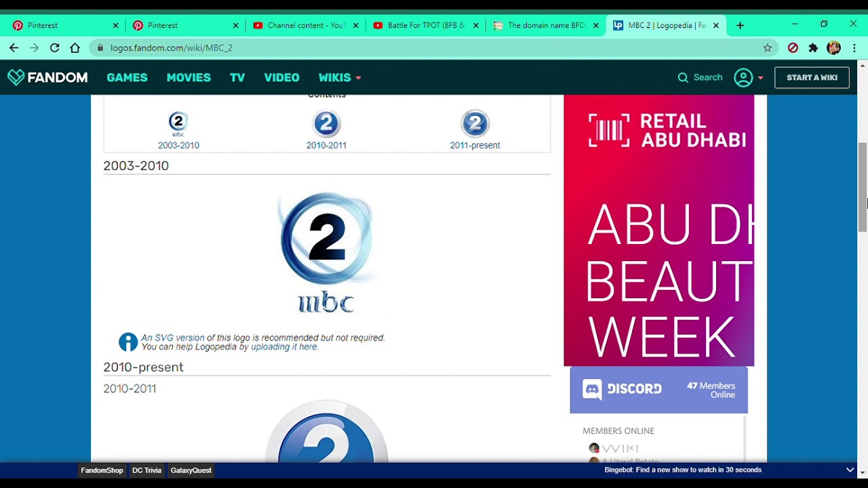
Task: Reload the page with the refresh icon
Action: [54, 48]
